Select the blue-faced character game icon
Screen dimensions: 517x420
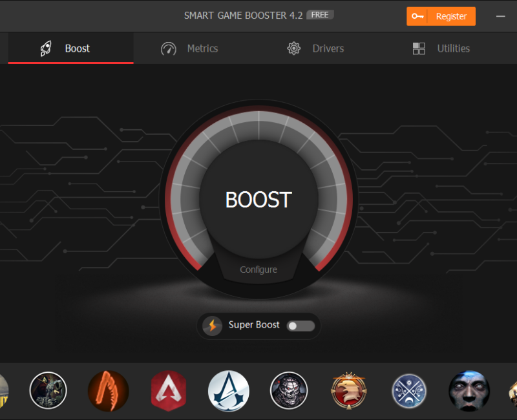(469, 391)
